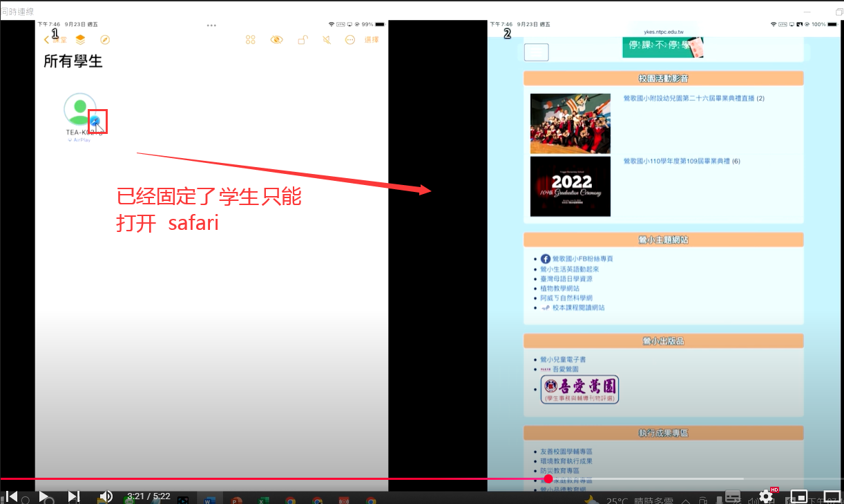Toggle the lock devices padlock icon

click(x=302, y=40)
